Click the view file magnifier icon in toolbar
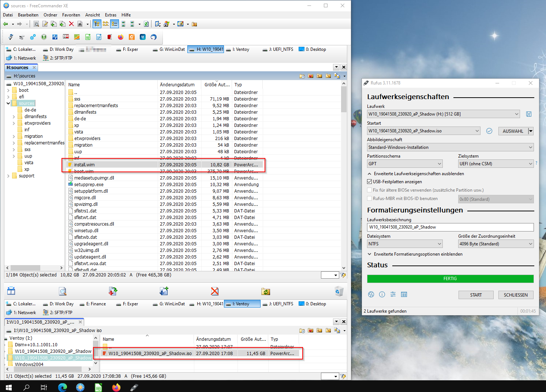The width and height of the screenshot is (546, 392). 36,24
